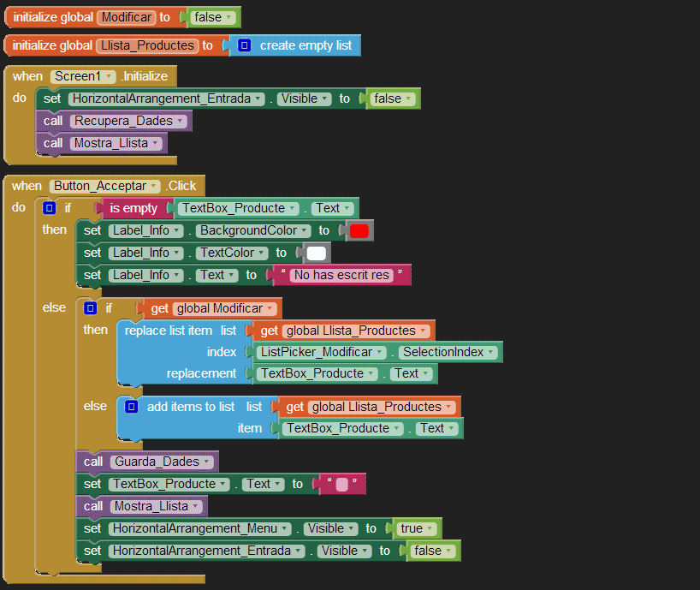
Task: Toggle true value for HorizontalArrangement_Menu visibility
Action: [x=416, y=528]
